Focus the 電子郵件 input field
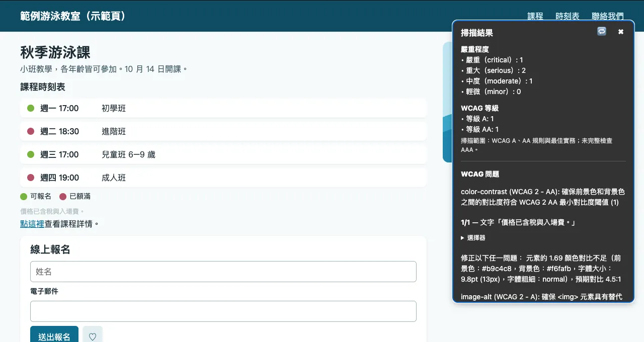This screenshot has height=342, width=644. click(x=223, y=311)
